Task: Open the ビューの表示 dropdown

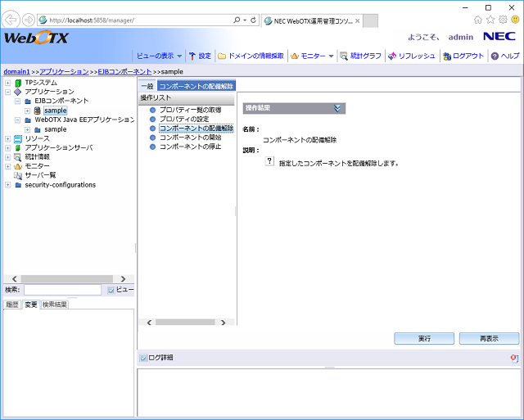Action: tap(159, 56)
